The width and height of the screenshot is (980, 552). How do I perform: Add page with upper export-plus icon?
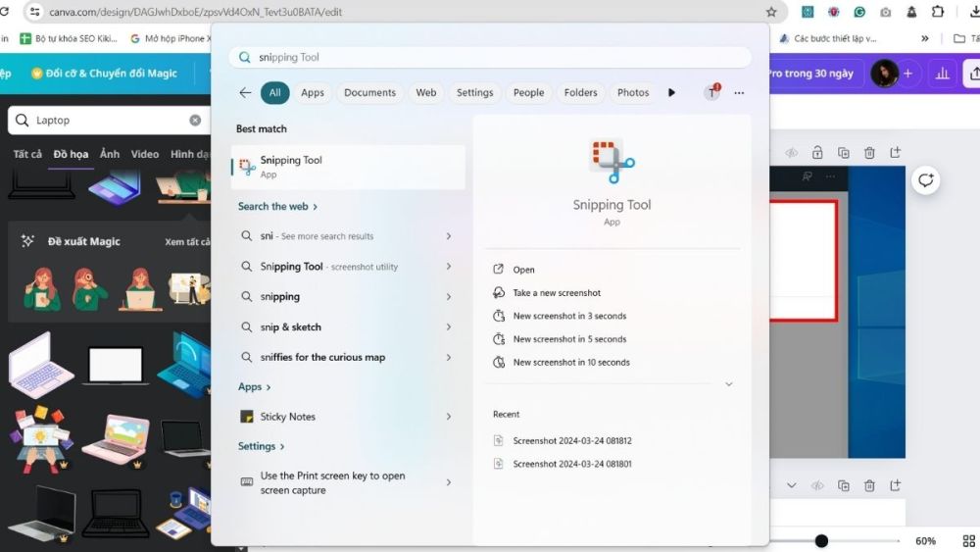(x=896, y=153)
